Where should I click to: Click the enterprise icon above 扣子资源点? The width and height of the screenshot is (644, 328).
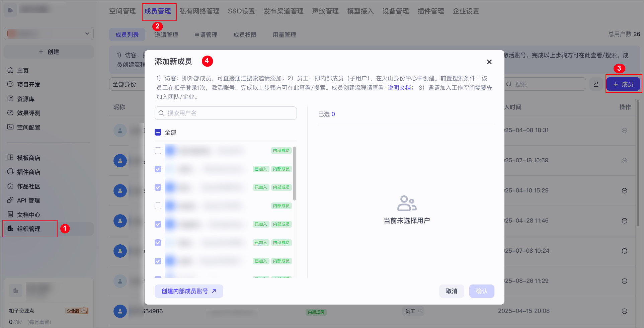pos(16,291)
